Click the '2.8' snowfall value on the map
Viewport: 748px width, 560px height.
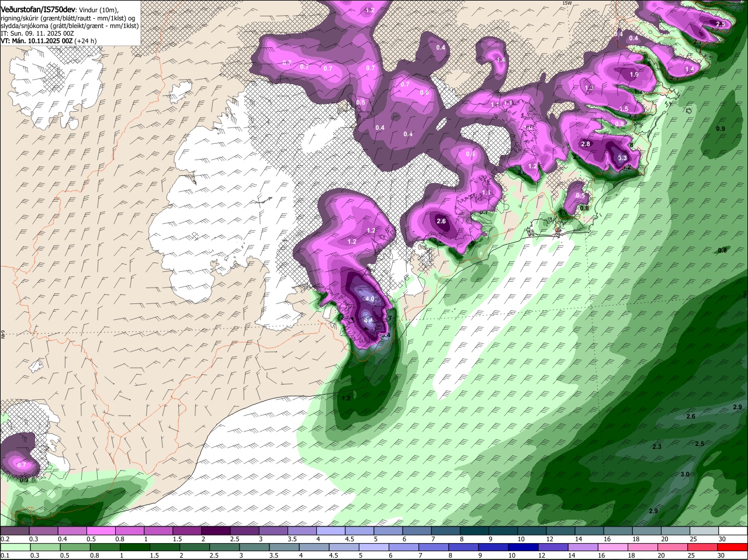click(x=586, y=144)
